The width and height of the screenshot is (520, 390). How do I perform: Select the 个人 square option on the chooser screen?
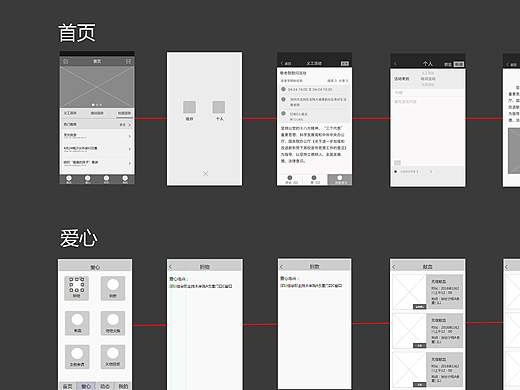point(219,107)
